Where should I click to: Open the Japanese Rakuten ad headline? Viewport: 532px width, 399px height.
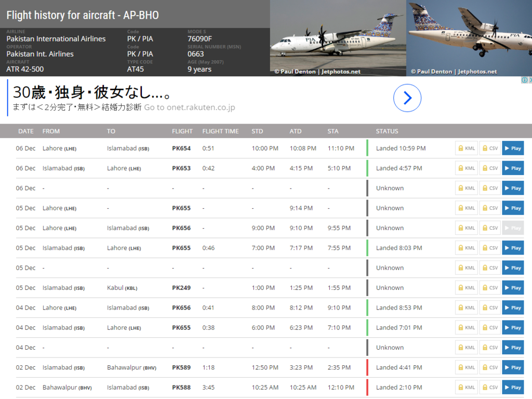pos(91,92)
